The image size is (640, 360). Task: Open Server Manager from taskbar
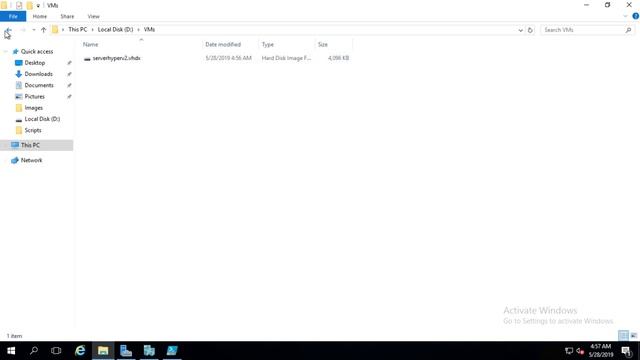point(126,351)
